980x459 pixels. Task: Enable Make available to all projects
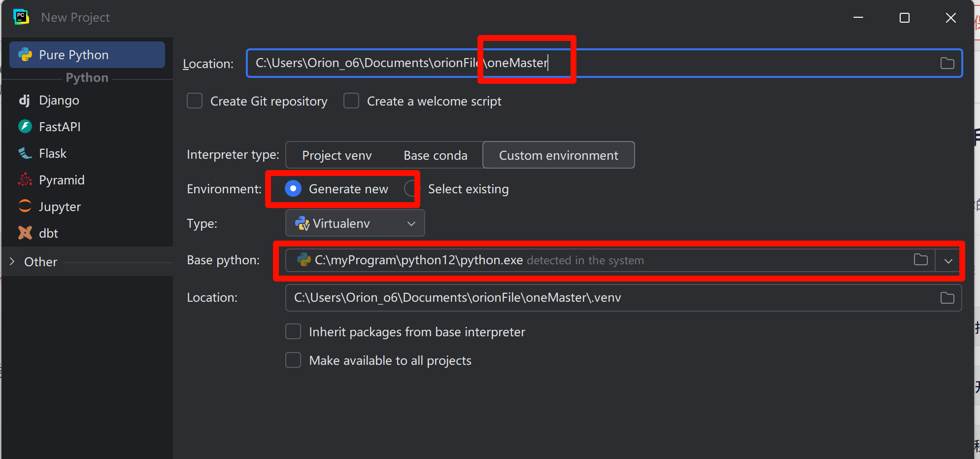293,360
